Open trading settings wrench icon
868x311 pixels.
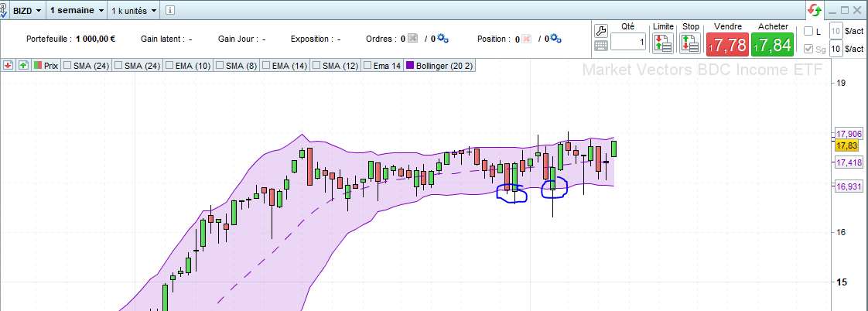[601, 30]
